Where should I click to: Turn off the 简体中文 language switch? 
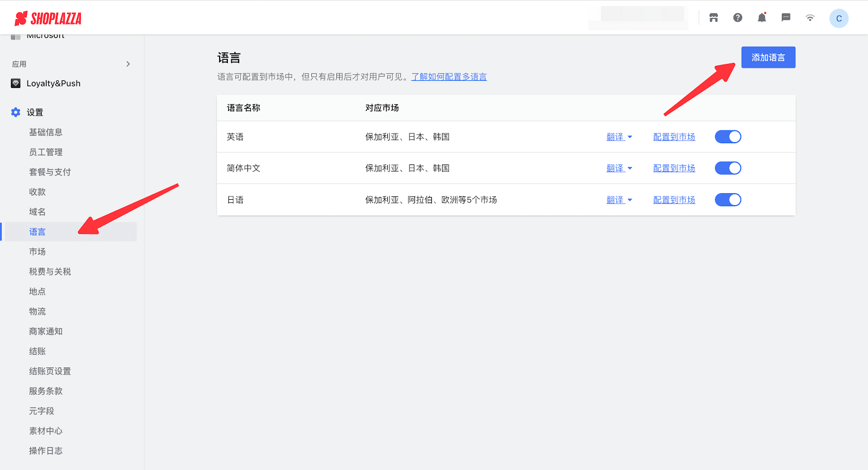pyautogui.click(x=727, y=168)
